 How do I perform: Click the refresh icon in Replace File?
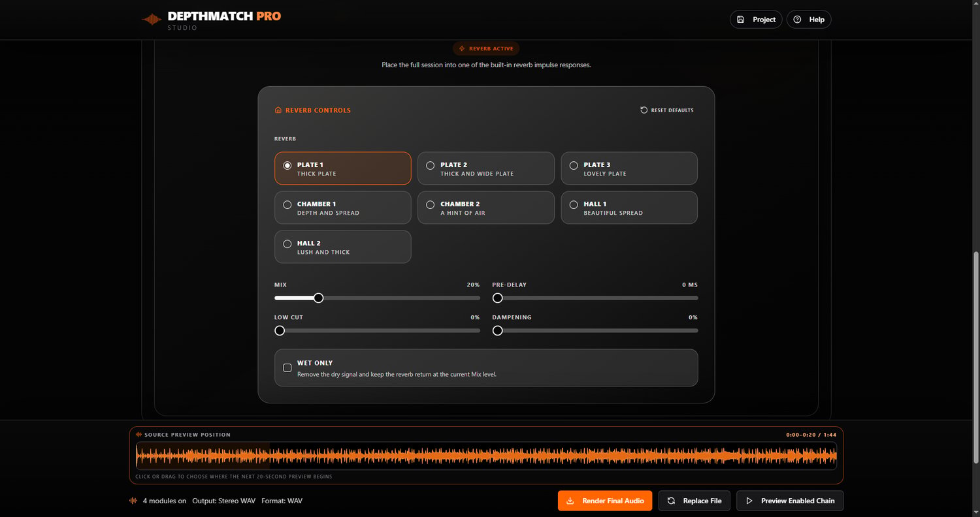(x=671, y=501)
